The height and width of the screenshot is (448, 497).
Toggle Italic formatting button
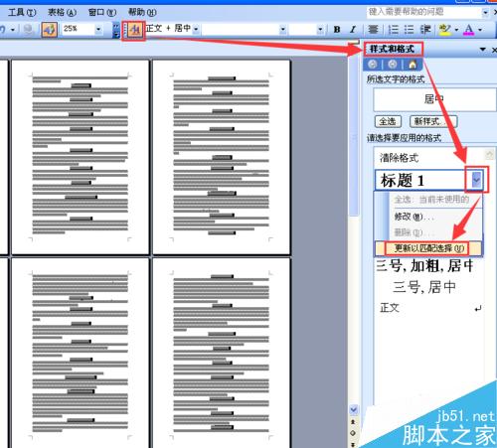[353, 30]
